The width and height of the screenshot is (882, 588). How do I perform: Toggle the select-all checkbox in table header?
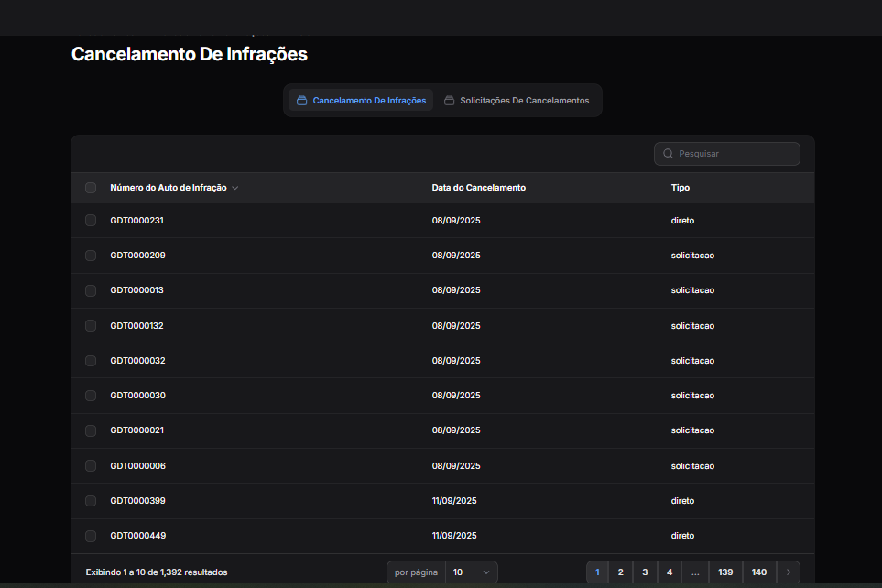91,188
